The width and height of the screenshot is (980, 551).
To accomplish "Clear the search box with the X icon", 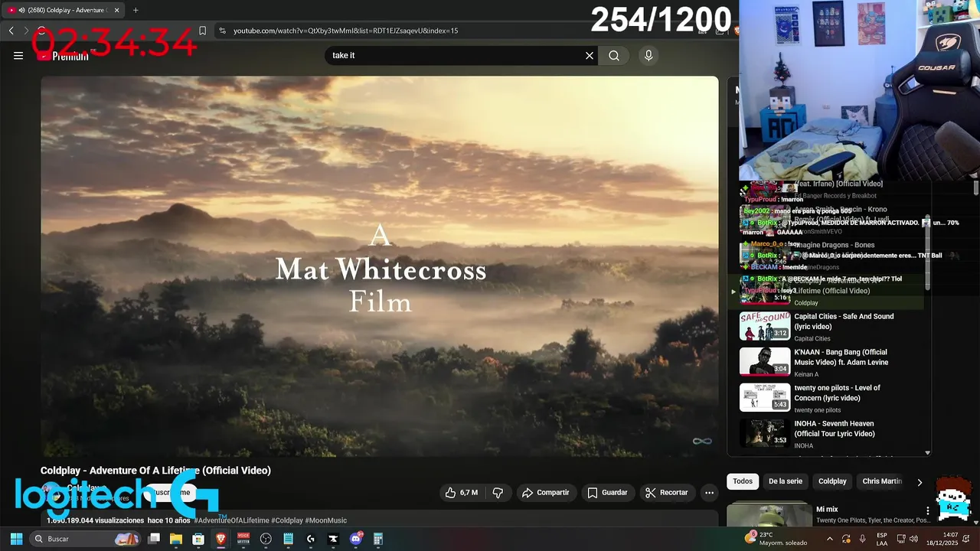I will pos(590,55).
